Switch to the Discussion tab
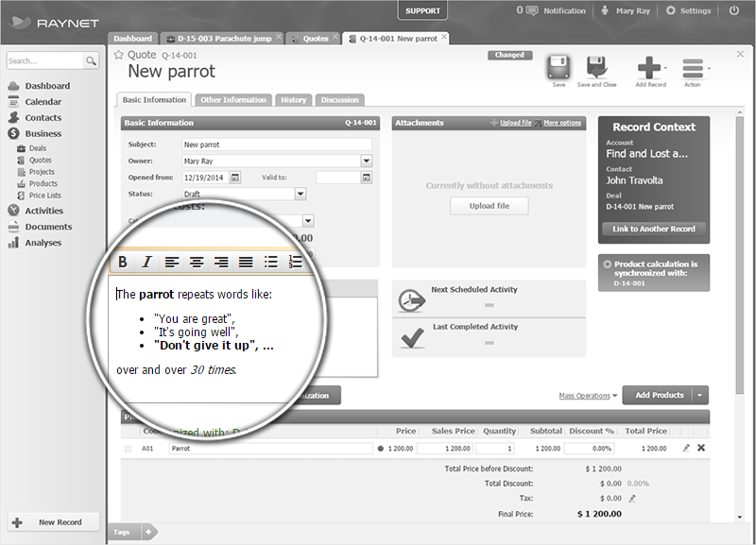The image size is (756, 545). tap(340, 100)
